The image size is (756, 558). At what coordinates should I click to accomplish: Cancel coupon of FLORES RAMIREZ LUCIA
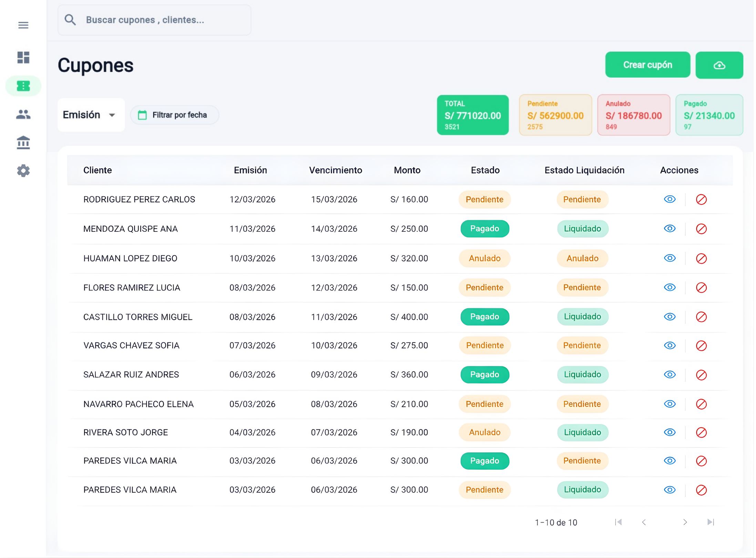coord(701,288)
